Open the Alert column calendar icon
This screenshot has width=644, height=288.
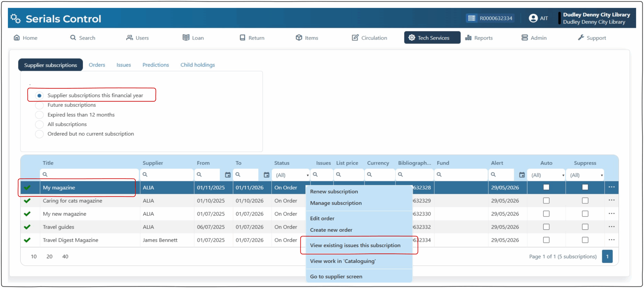point(522,175)
